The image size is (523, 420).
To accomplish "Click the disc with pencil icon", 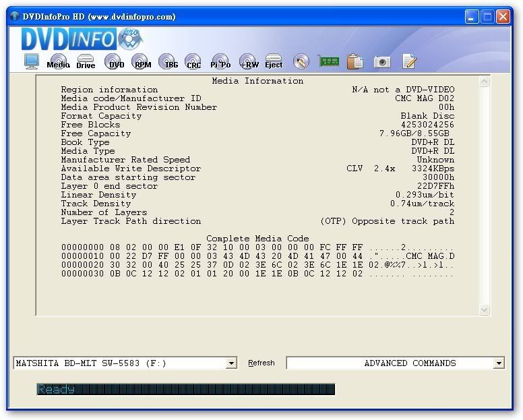I will coord(301,62).
